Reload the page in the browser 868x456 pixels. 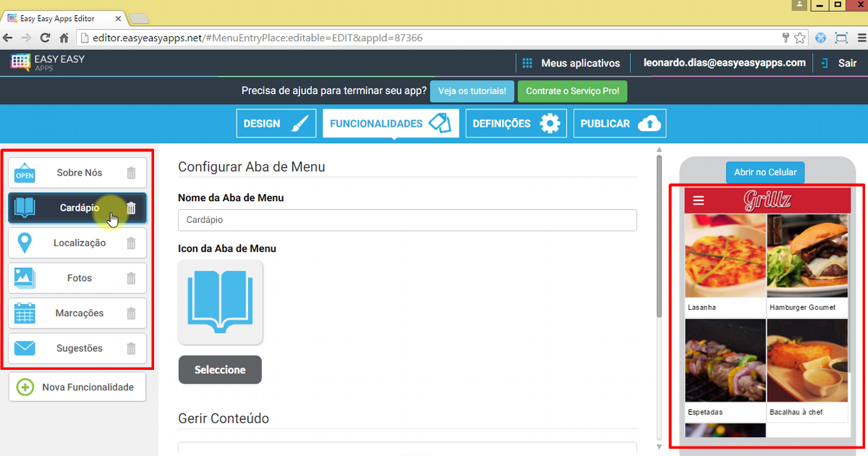coord(45,38)
